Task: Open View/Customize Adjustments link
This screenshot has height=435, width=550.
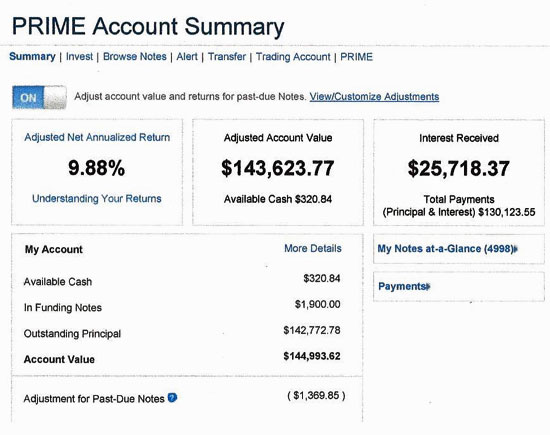Action: [x=374, y=97]
